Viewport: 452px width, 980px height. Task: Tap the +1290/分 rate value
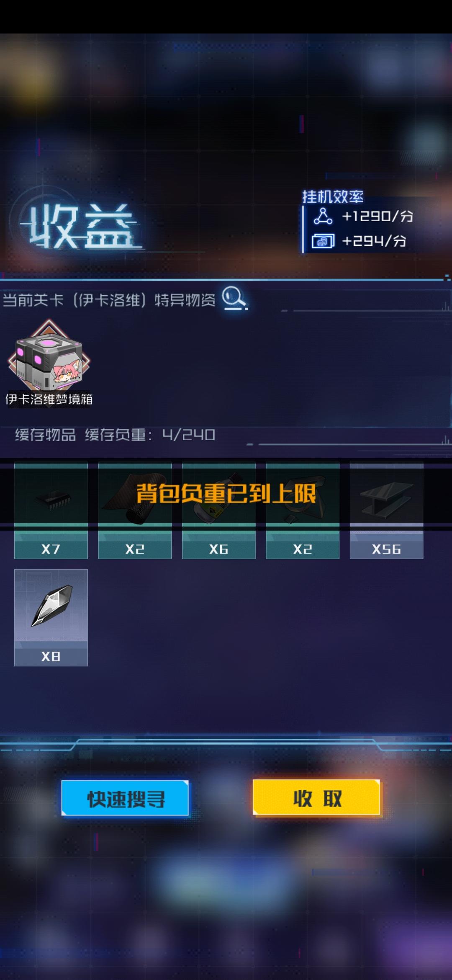point(378,216)
